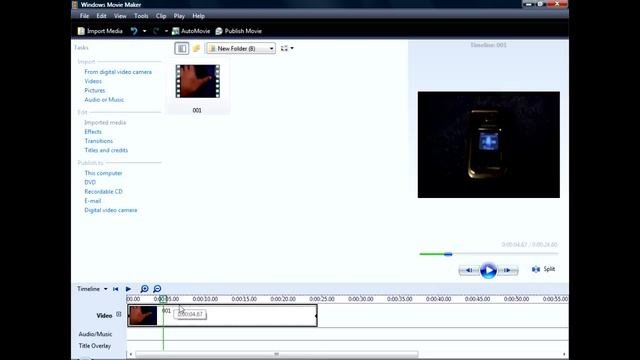Viewport: 640px width, 360px height.
Task: Expand the Video track
Action: [x=119, y=314]
